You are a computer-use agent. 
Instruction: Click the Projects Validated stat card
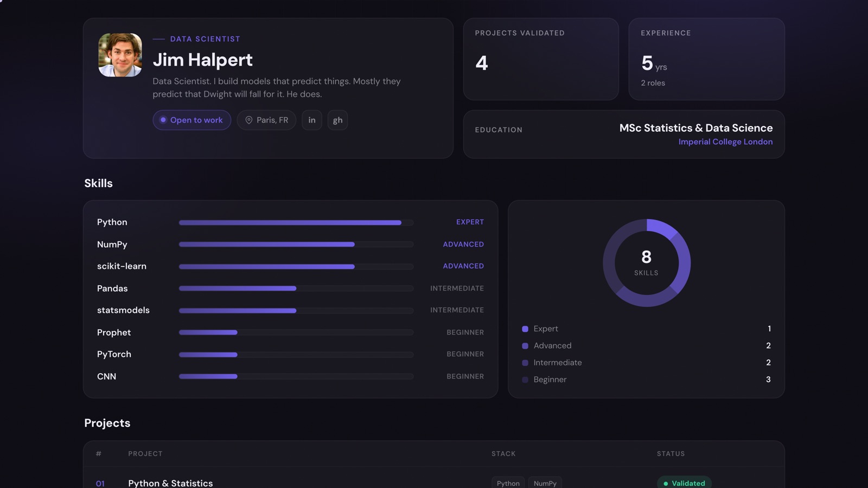pyautogui.click(x=541, y=59)
